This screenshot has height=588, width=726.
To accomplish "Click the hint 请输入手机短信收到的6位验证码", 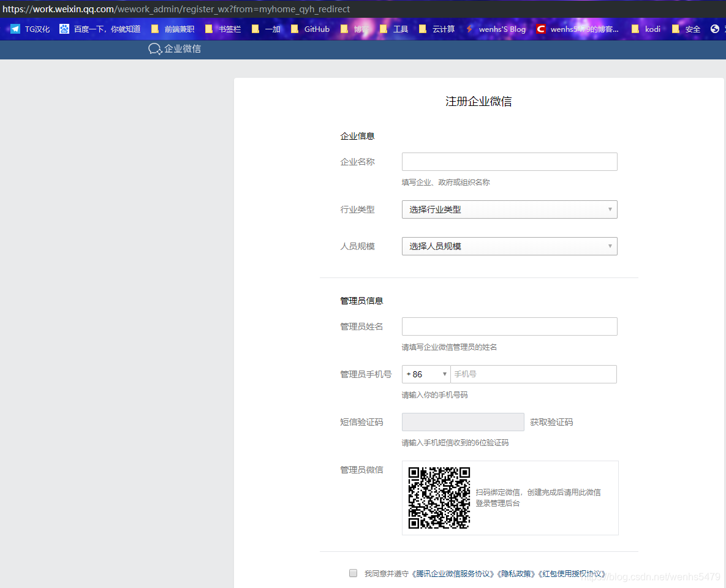I will (x=455, y=443).
